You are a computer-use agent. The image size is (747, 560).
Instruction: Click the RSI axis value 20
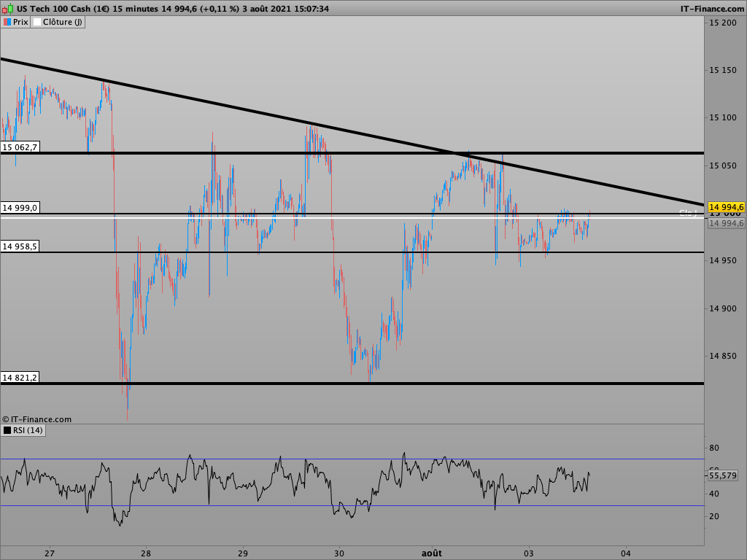pos(714,516)
